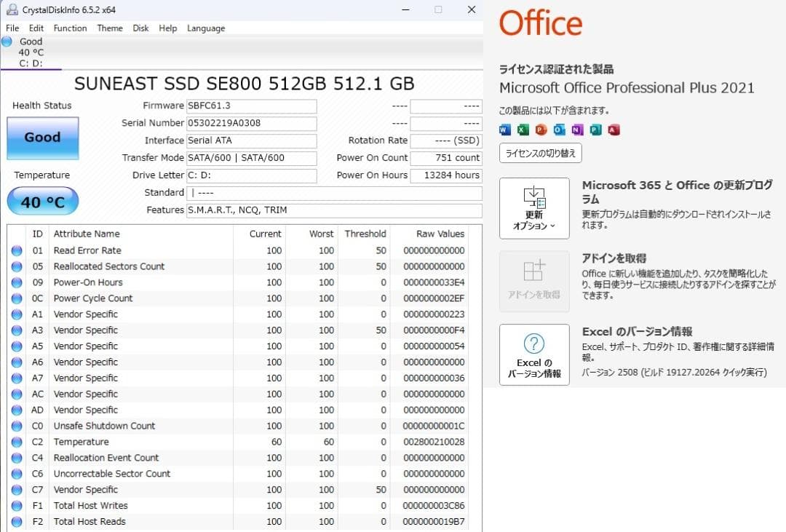Click the 40°C temperature gauge
This screenshot has width=786, height=532.
(41, 201)
